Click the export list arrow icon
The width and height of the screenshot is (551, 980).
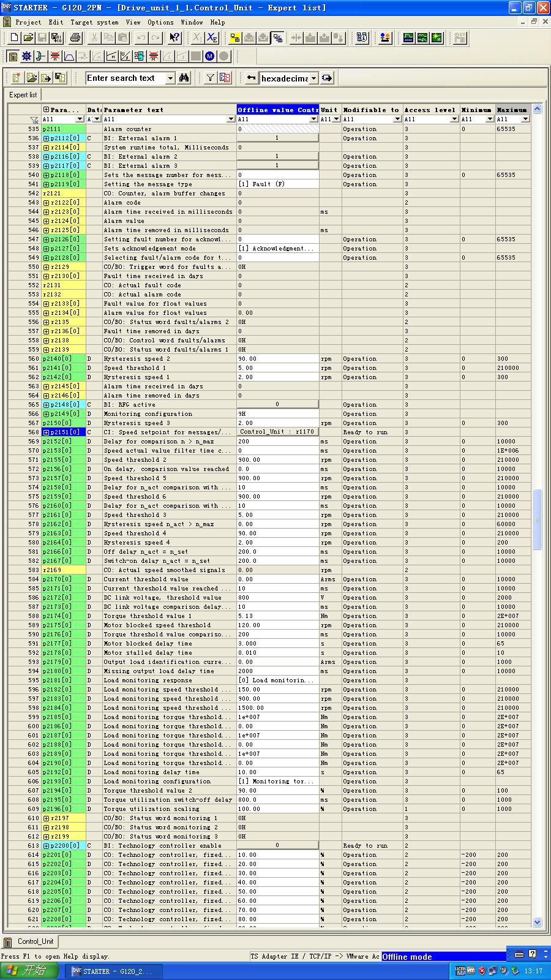[x=46, y=78]
